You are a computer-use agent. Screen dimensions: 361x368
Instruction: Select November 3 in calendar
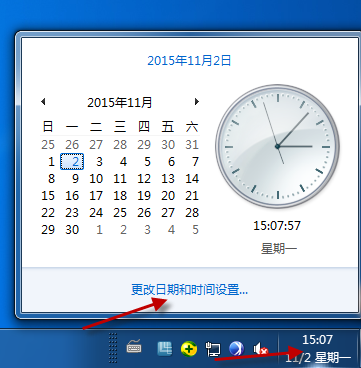[x=99, y=162]
